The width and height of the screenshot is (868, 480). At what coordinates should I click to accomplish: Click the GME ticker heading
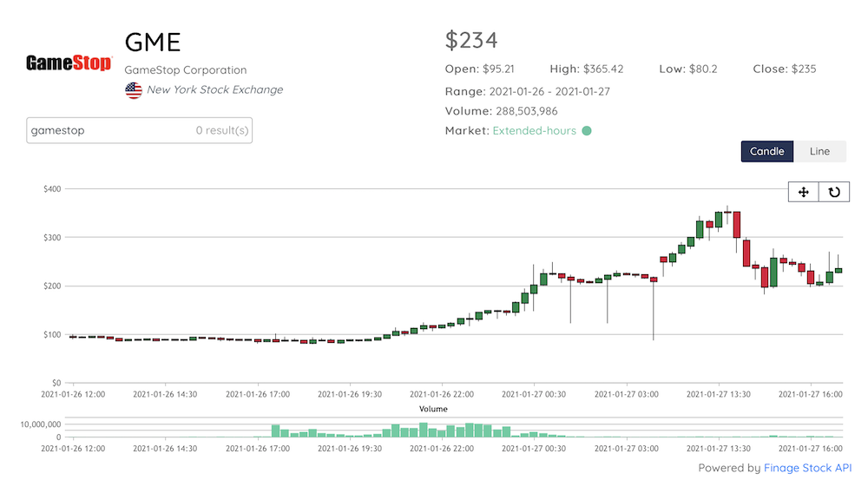[152, 42]
